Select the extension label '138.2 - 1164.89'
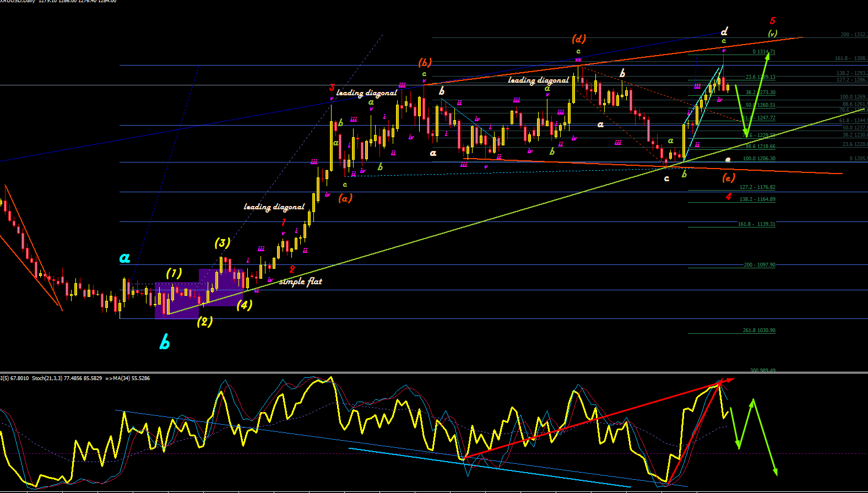Viewport: 868px width, 493px height. pyautogui.click(x=757, y=199)
